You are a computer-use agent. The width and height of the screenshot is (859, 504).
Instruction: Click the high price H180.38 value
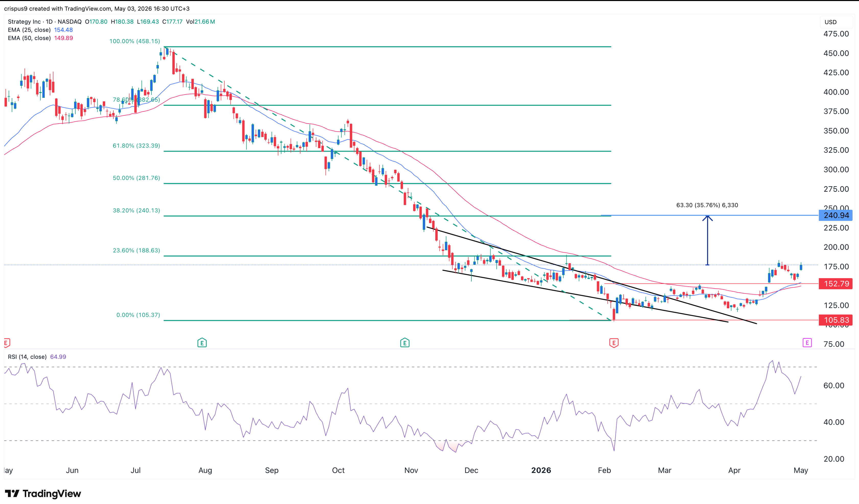click(122, 21)
